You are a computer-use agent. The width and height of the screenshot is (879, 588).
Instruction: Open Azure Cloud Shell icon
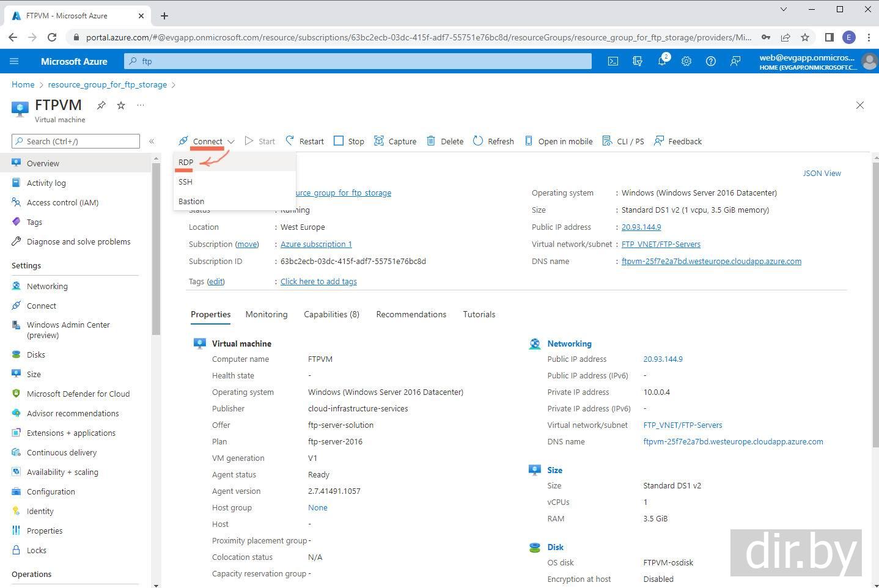[x=612, y=61]
